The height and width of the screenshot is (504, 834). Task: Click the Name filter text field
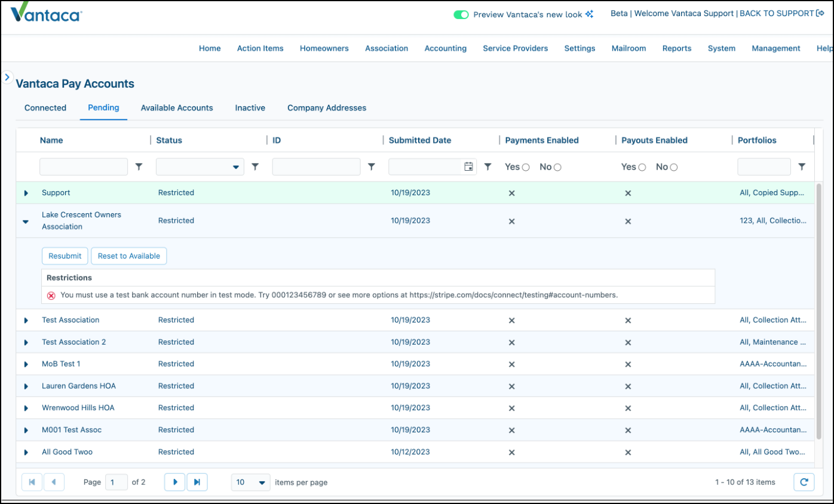84,167
